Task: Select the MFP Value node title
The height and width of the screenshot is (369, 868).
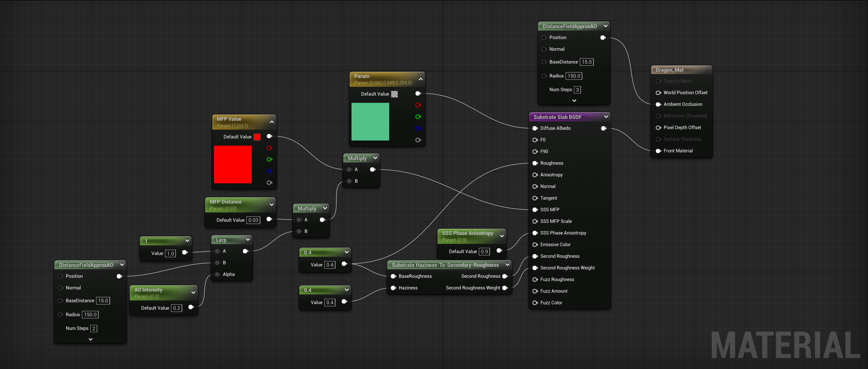Action: coord(229,119)
